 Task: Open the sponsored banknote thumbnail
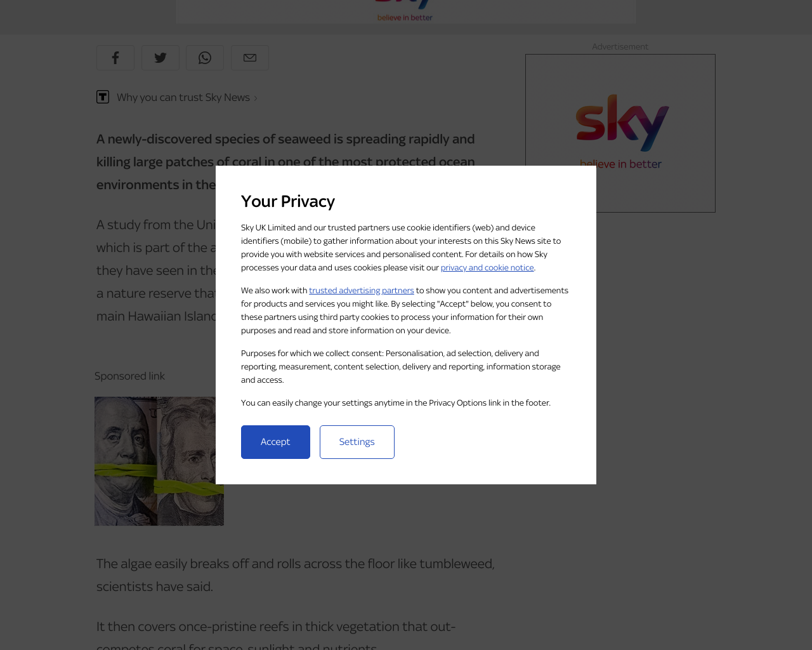tap(159, 461)
